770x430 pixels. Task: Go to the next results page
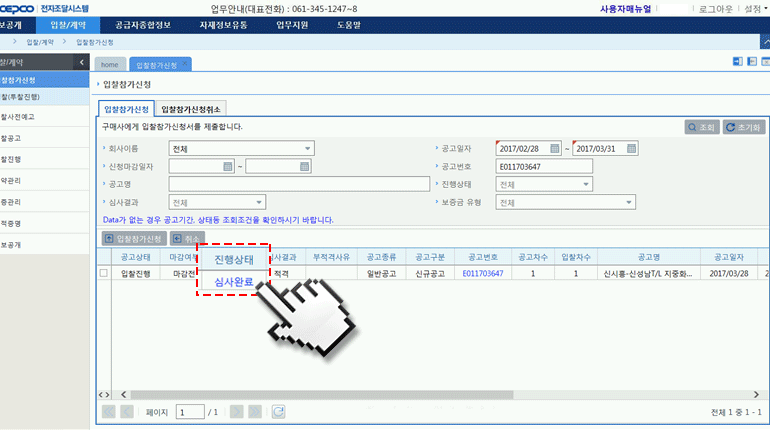tap(237, 412)
